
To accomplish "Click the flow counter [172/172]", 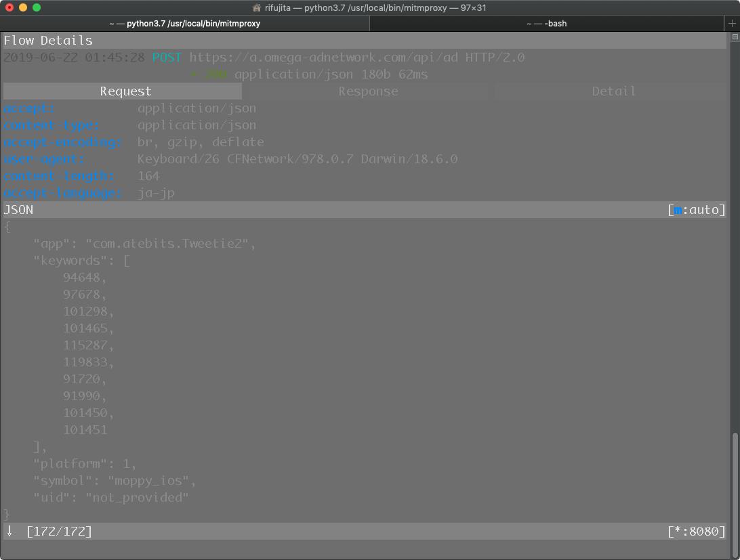I will click(x=60, y=531).
